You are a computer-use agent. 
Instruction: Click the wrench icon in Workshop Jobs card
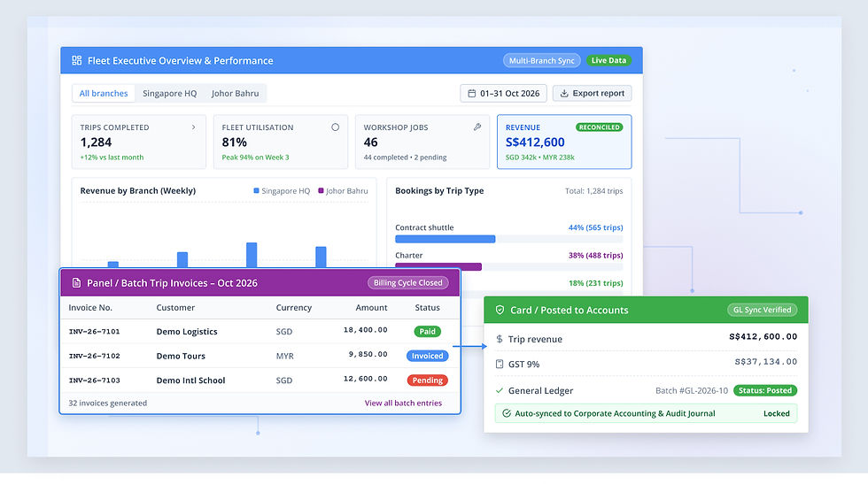click(x=477, y=127)
